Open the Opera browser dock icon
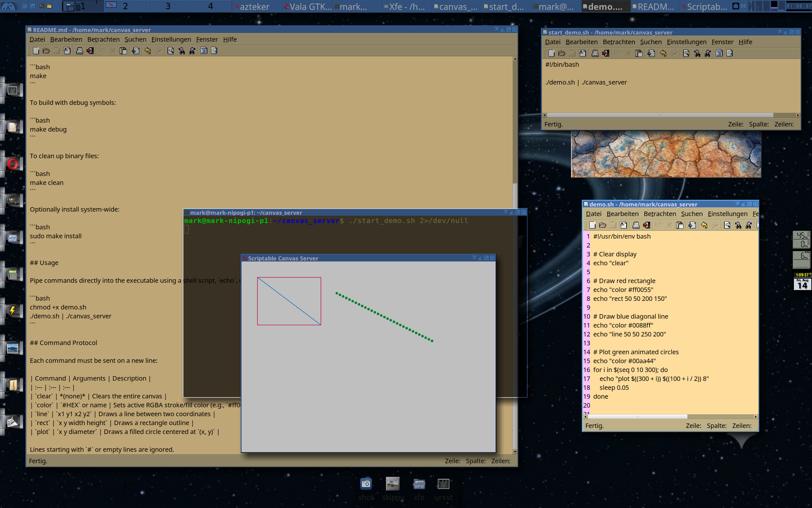812x508 pixels. (x=12, y=164)
